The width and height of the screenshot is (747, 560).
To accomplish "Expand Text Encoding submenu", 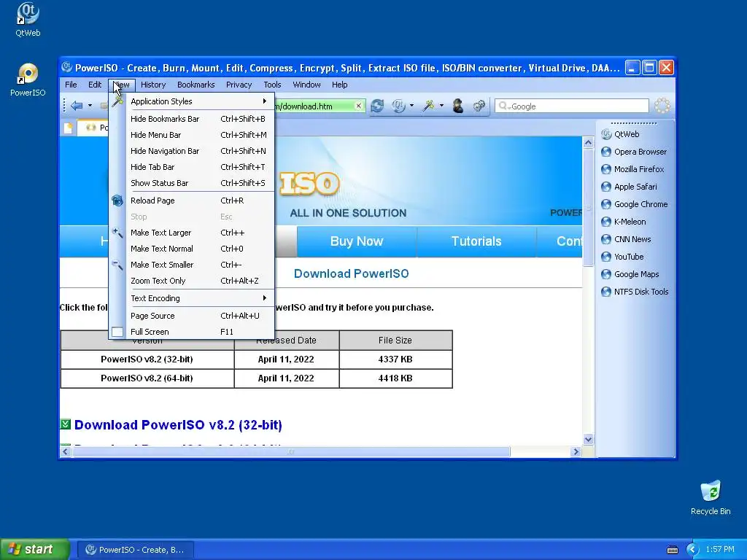I will 192,298.
